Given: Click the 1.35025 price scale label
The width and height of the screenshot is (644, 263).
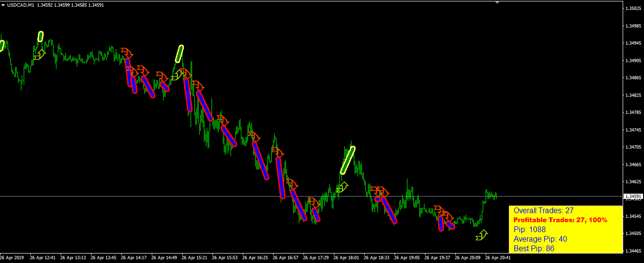Looking at the screenshot, I should [x=633, y=9].
